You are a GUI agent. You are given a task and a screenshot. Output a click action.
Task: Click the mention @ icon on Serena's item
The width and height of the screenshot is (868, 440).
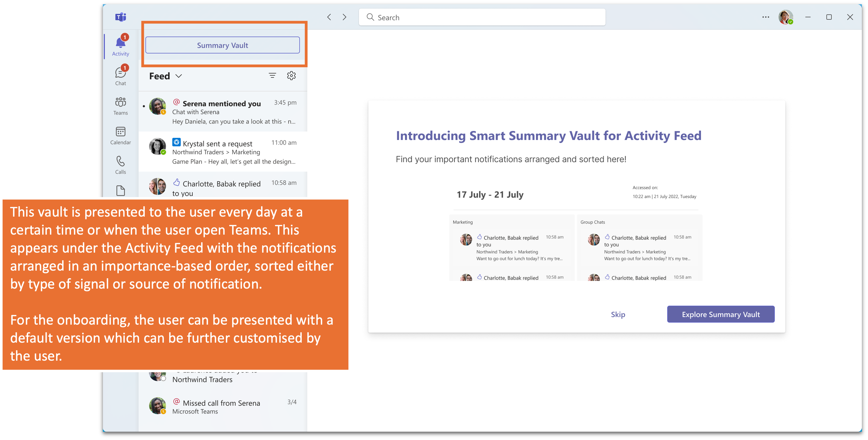tap(176, 102)
